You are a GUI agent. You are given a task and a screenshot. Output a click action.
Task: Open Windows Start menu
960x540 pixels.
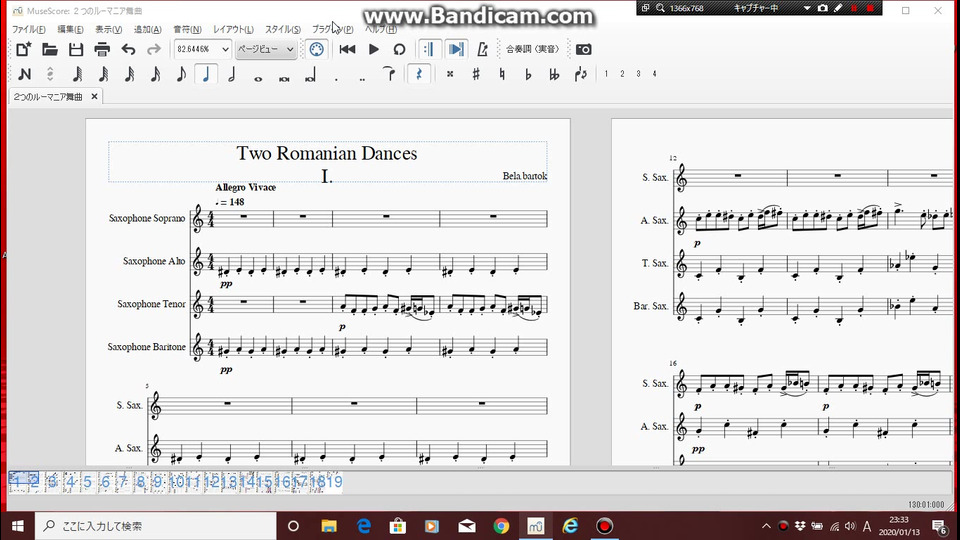tap(17, 526)
